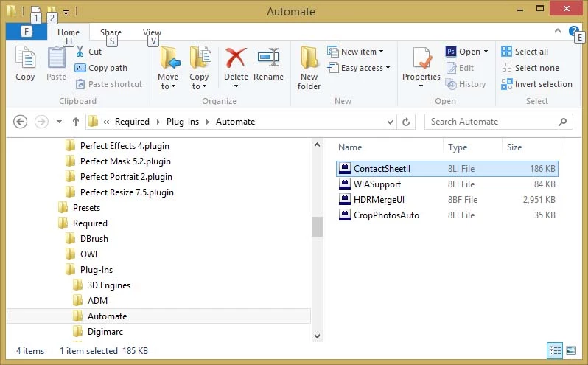Minimize the ribbon with the chevron

558,31
